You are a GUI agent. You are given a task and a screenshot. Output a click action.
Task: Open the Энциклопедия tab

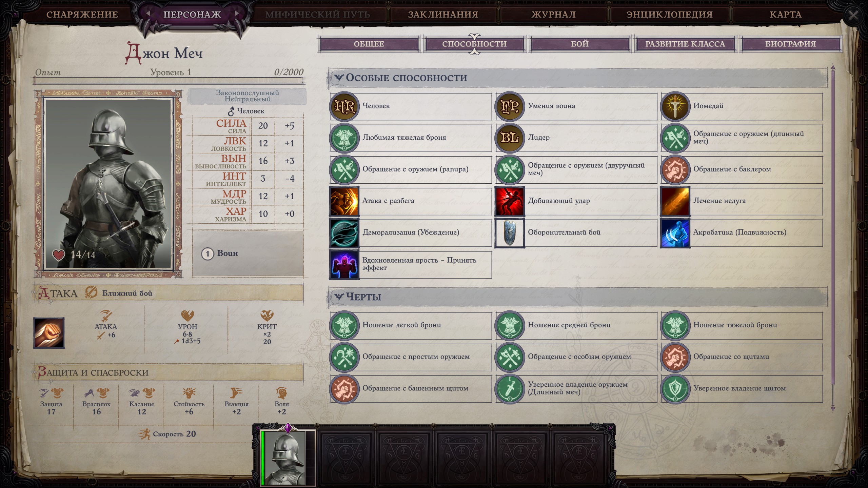(x=669, y=15)
